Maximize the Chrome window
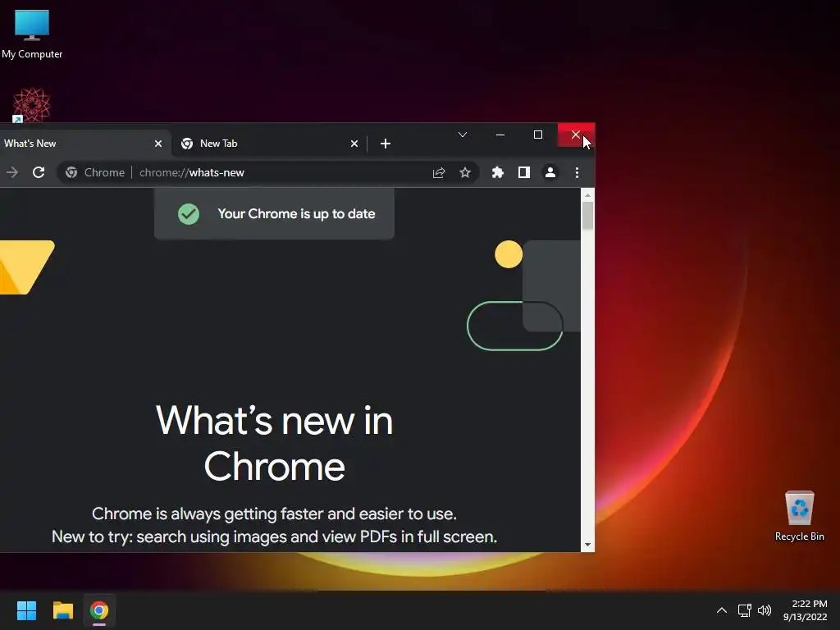 tap(538, 135)
